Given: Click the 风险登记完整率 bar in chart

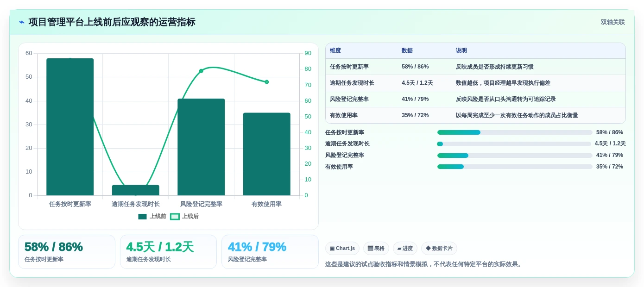Looking at the screenshot, I should (x=201, y=147).
